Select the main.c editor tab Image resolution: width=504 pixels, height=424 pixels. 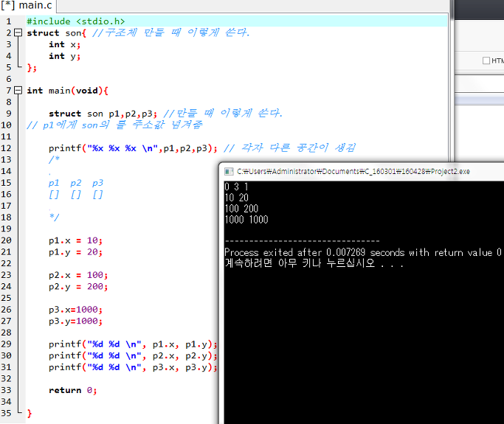(27, 5)
